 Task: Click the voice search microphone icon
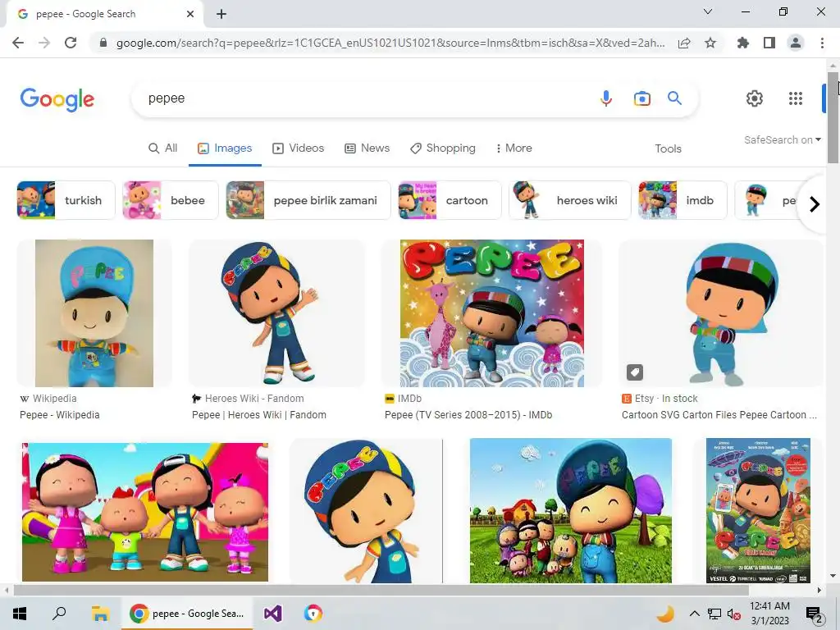coord(606,98)
